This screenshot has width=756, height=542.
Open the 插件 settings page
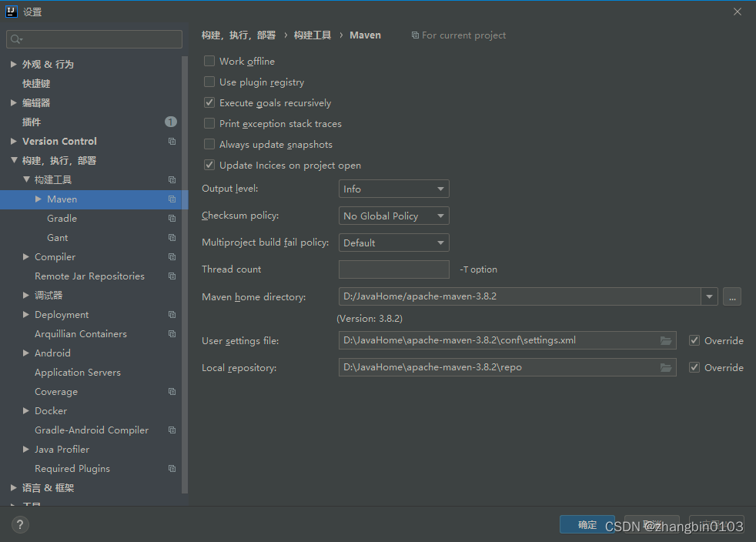coord(32,122)
